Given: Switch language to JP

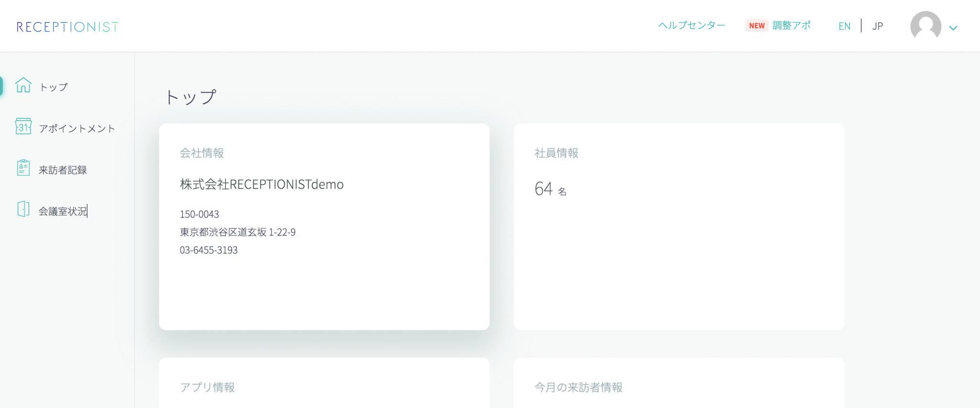Looking at the screenshot, I should 878,26.
